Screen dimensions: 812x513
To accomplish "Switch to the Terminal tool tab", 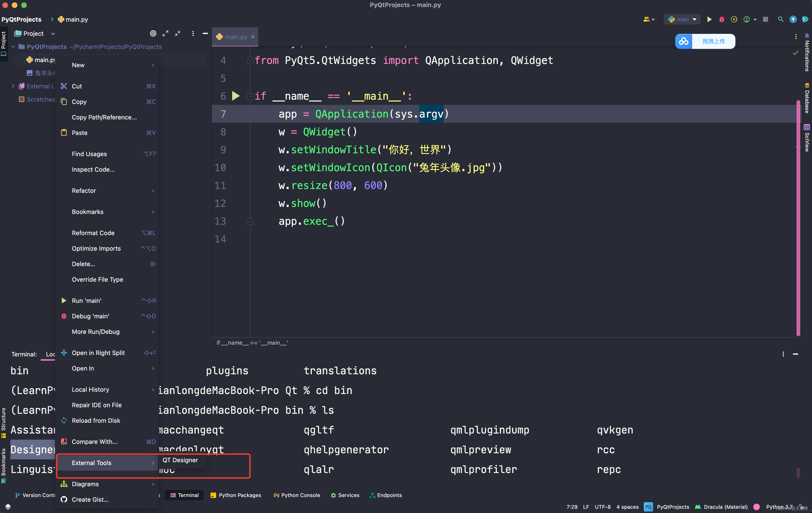I will [184, 495].
